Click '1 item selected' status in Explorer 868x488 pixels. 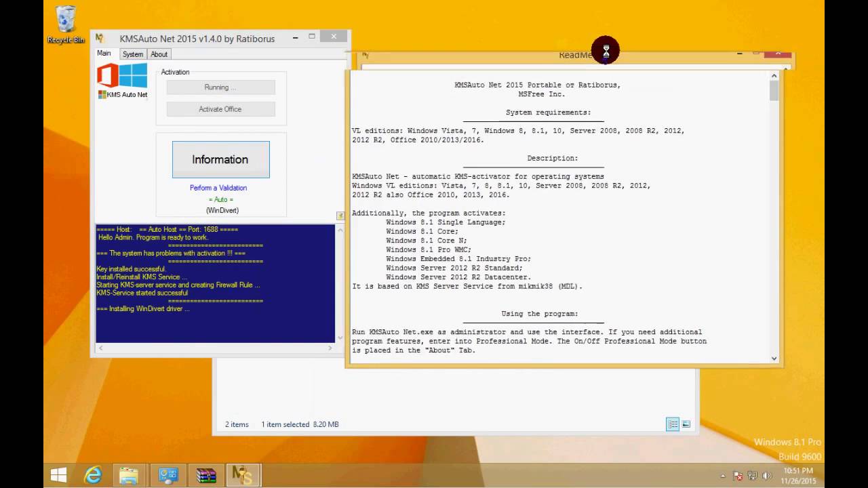point(285,424)
